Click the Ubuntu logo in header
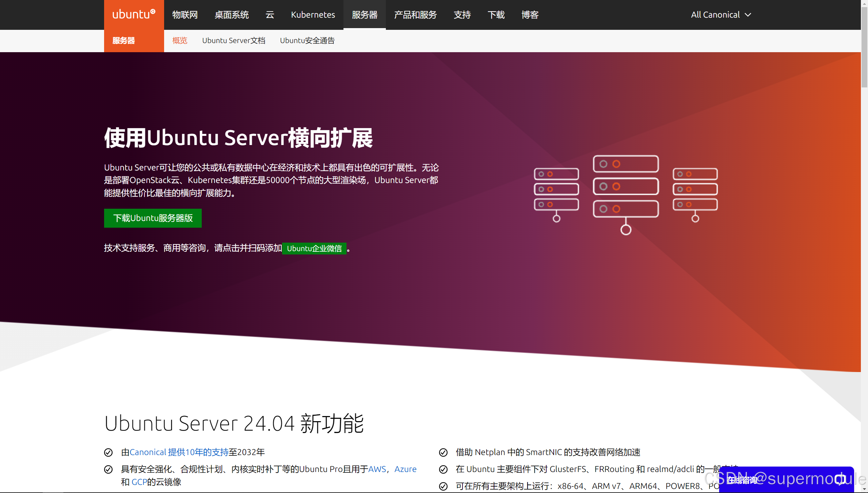The width and height of the screenshot is (868, 493). (x=134, y=15)
